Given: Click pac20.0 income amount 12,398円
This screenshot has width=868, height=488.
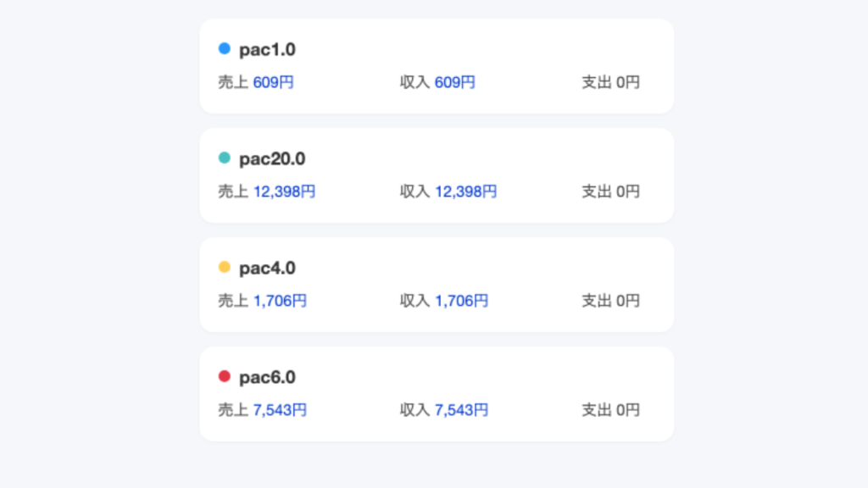Looking at the screenshot, I should (x=466, y=191).
